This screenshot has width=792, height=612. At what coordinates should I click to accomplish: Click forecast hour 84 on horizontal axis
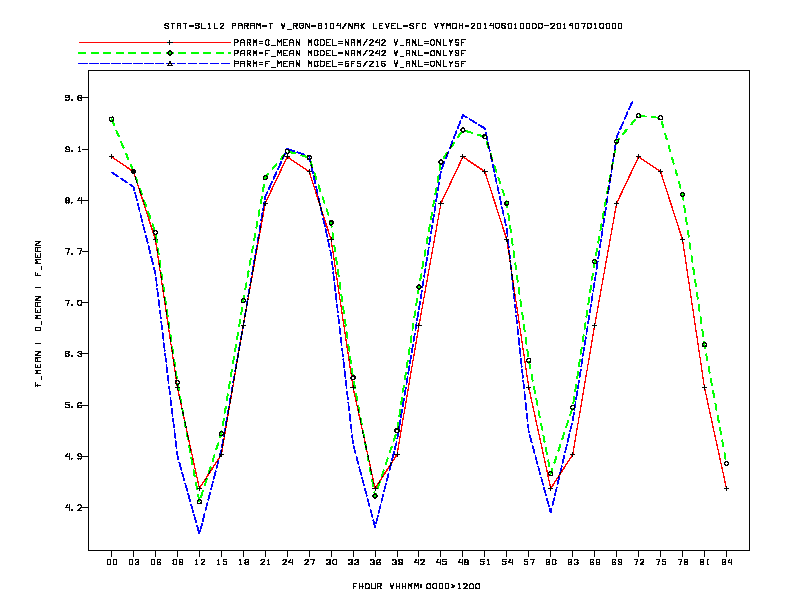726,562
